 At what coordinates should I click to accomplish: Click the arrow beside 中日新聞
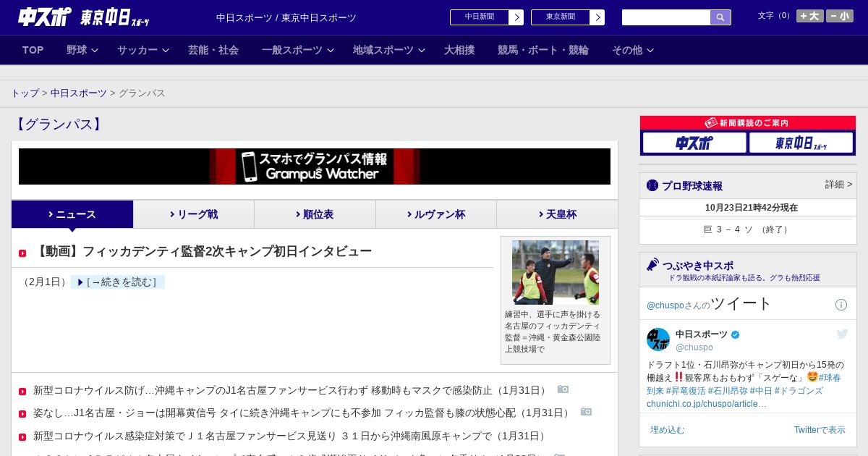pyautogui.click(x=516, y=17)
